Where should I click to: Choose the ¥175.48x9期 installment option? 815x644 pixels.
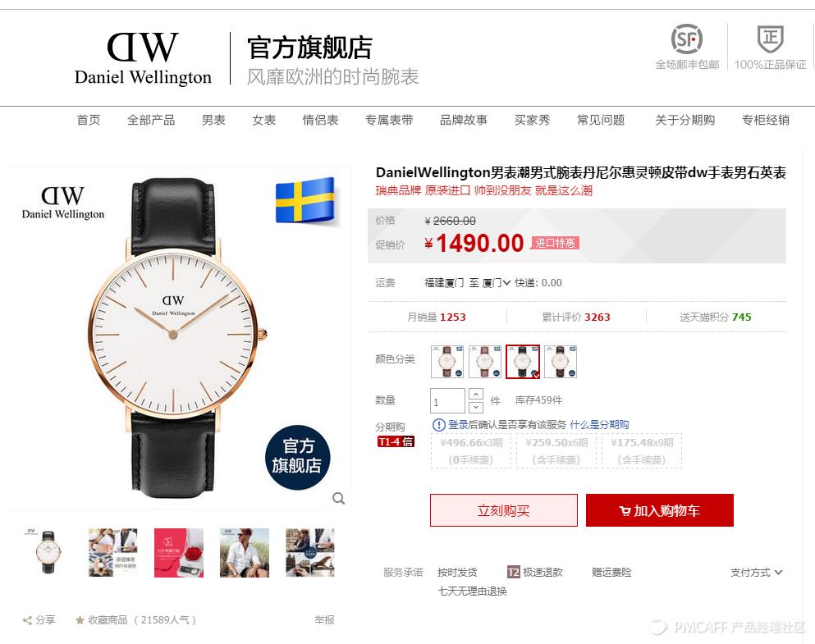pyautogui.click(x=642, y=451)
